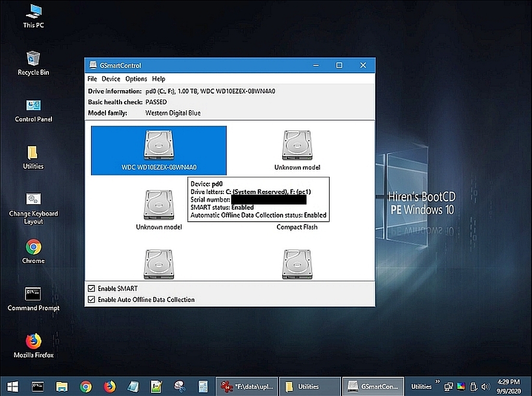Open the Control Panel desktop icon
532x396 pixels.
click(33, 111)
